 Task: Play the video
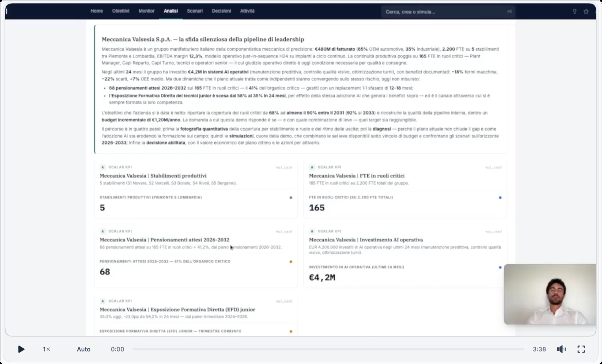click(21, 349)
